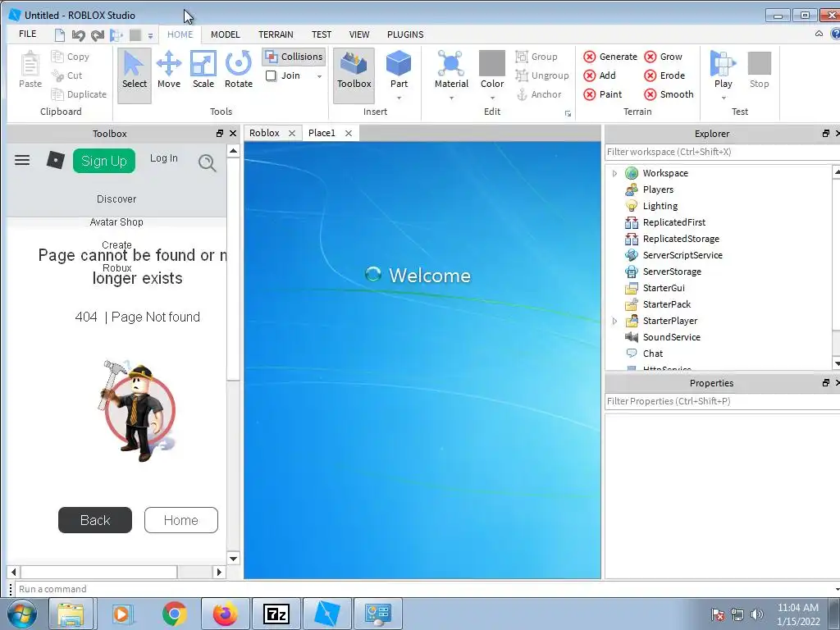840x630 pixels.
Task: Click the Redo arrow in quick access
Action: pos(98,35)
